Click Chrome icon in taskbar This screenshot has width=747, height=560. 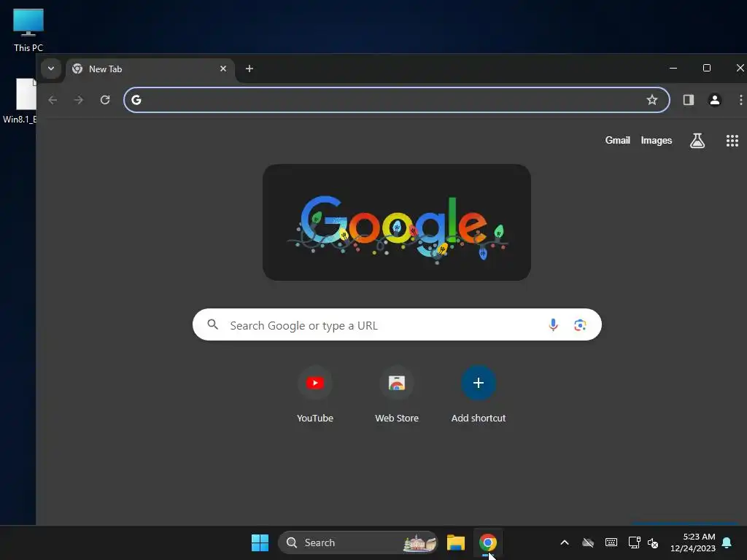coord(487,542)
